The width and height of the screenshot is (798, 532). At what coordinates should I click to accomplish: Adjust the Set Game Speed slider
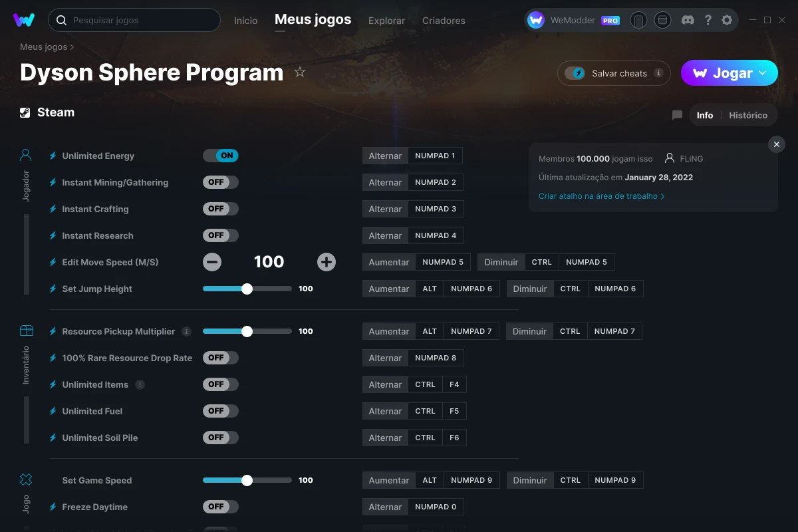pos(247,480)
